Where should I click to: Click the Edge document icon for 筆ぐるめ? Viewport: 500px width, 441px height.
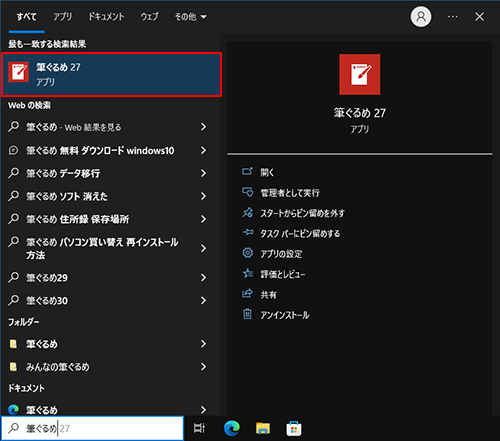point(13,410)
